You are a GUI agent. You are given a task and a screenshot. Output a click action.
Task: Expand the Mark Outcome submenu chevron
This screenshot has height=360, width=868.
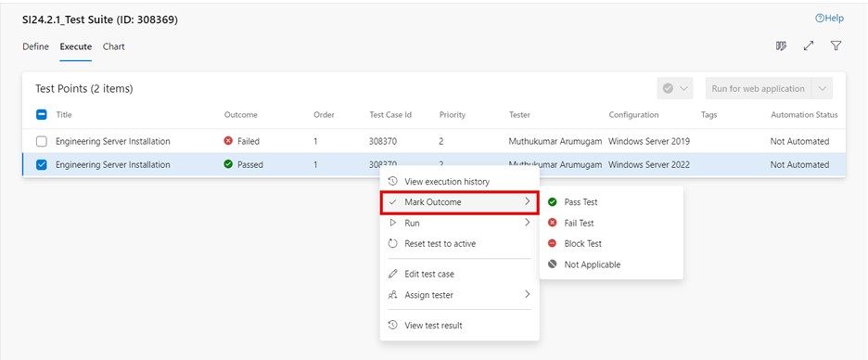[x=528, y=202]
